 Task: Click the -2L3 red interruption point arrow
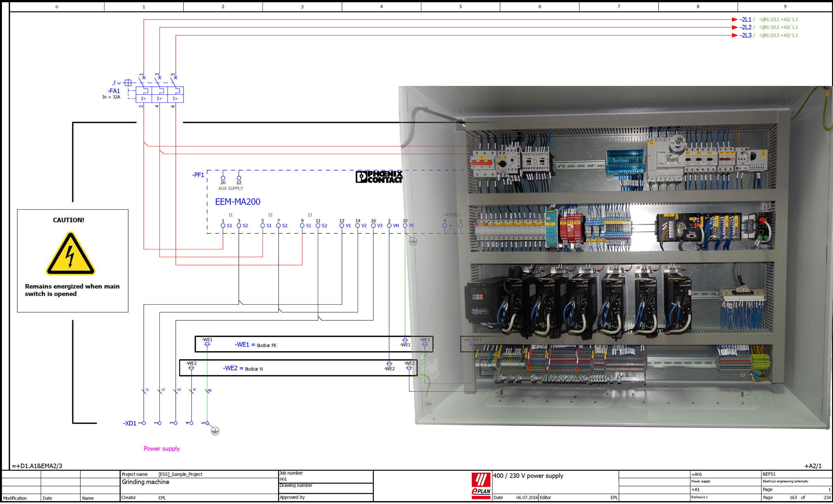pyautogui.click(x=734, y=35)
